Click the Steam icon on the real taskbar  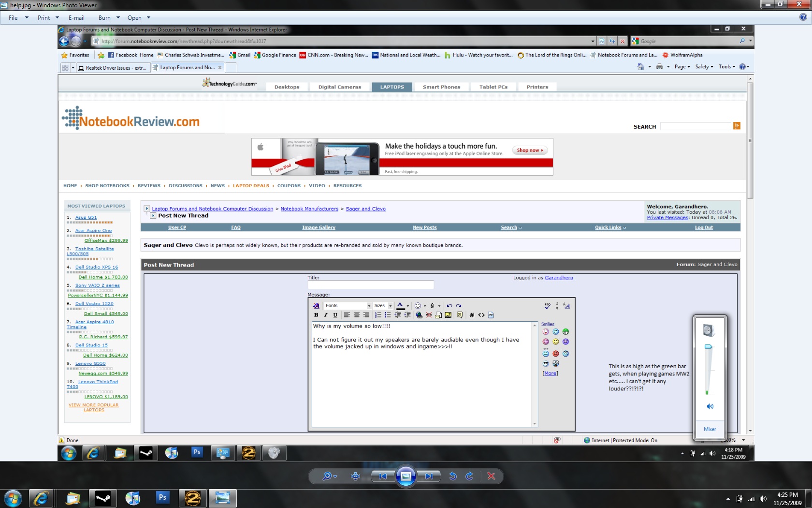click(x=103, y=498)
